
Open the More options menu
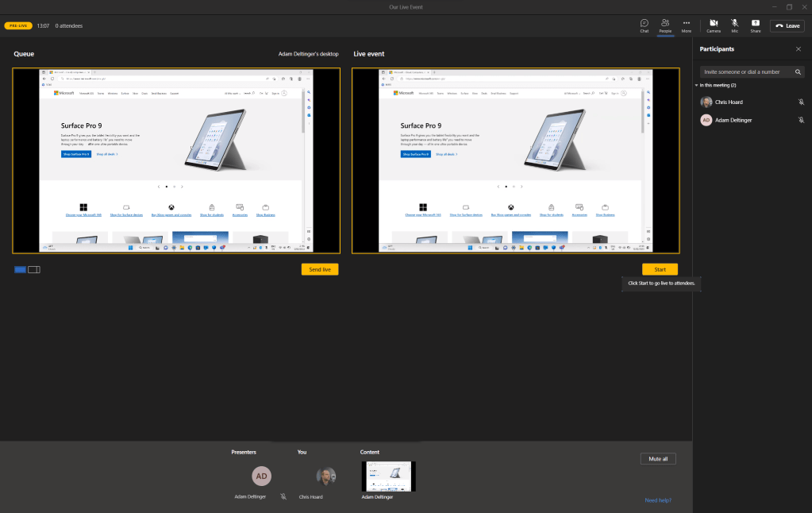click(x=687, y=25)
